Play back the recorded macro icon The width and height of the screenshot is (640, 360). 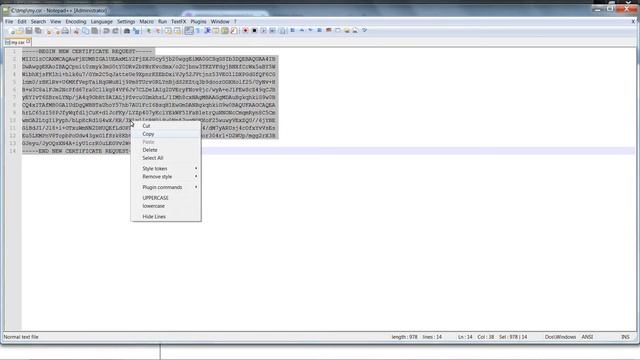(x=263, y=31)
